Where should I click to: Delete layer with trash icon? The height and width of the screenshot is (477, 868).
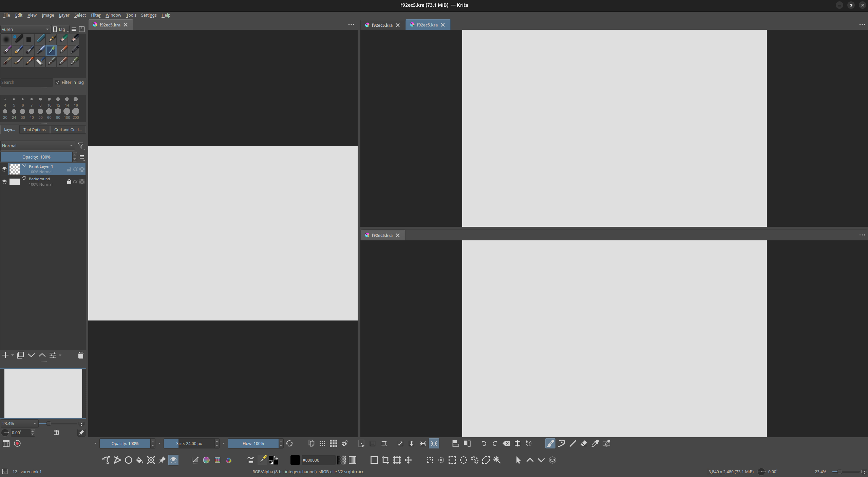80,355
